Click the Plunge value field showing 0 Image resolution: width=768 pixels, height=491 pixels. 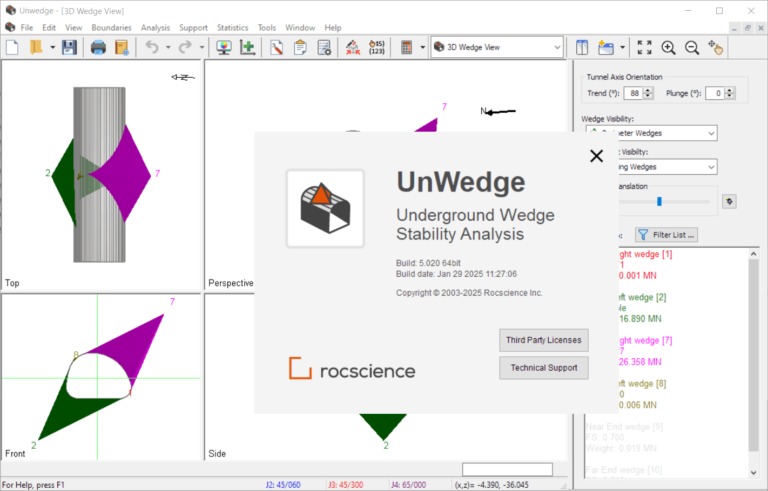pos(715,93)
